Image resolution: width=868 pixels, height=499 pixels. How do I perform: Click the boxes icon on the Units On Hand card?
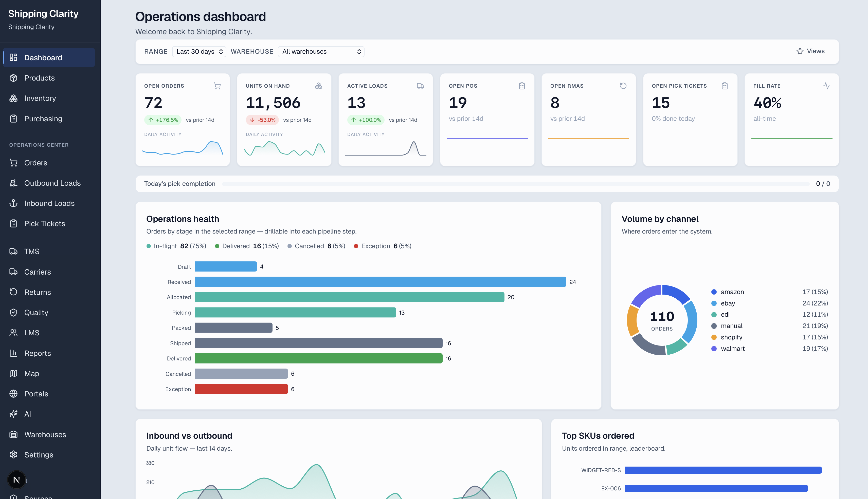pos(319,86)
